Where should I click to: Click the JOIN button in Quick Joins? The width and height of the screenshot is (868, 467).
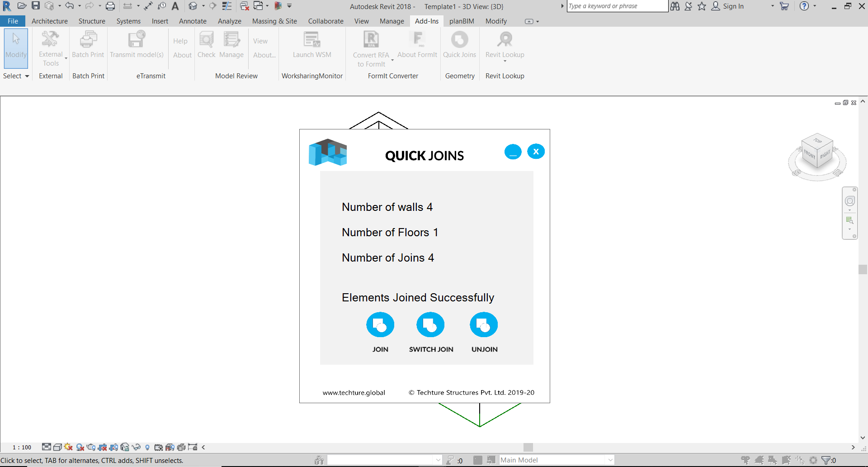[380, 324]
